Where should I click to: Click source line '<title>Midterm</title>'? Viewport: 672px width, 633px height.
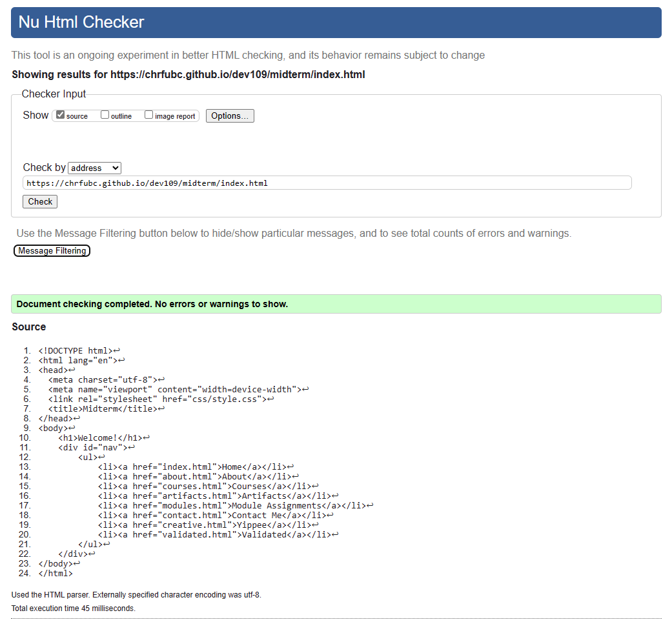coord(107,408)
